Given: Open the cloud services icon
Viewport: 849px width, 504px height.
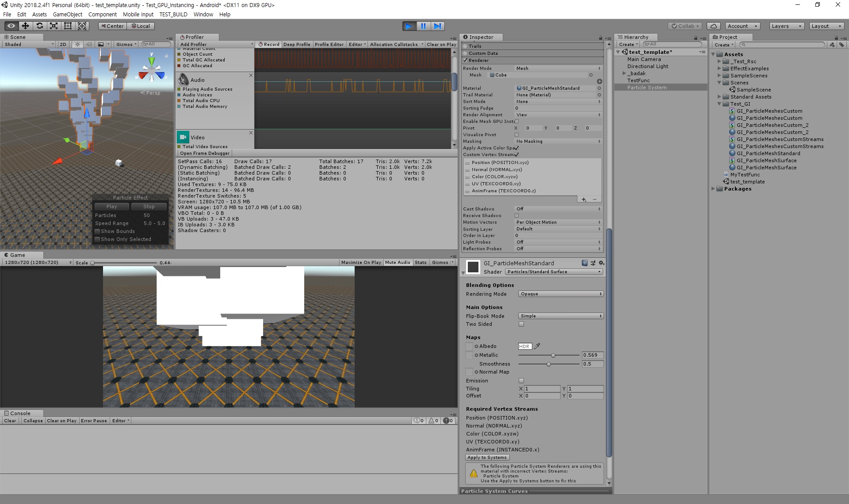Looking at the screenshot, I should click(714, 26).
